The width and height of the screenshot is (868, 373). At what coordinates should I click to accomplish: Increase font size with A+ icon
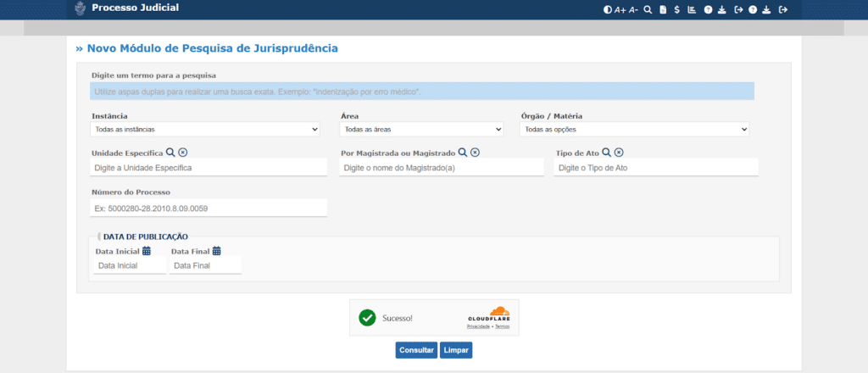[x=620, y=10]
